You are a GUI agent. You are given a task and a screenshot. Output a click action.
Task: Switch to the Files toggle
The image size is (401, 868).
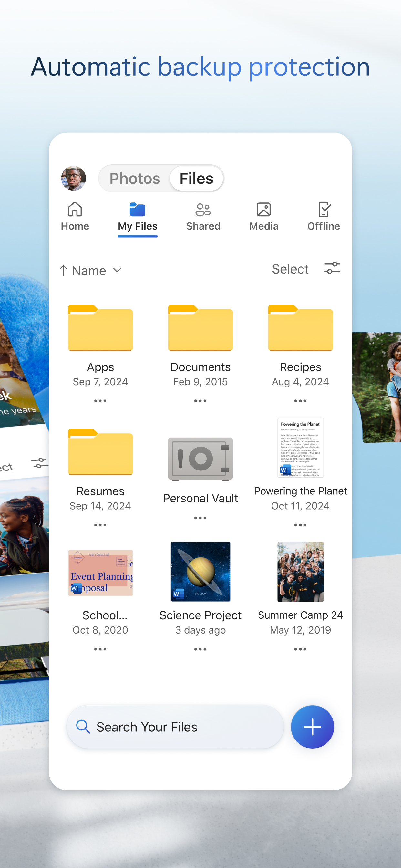(196, 178)
